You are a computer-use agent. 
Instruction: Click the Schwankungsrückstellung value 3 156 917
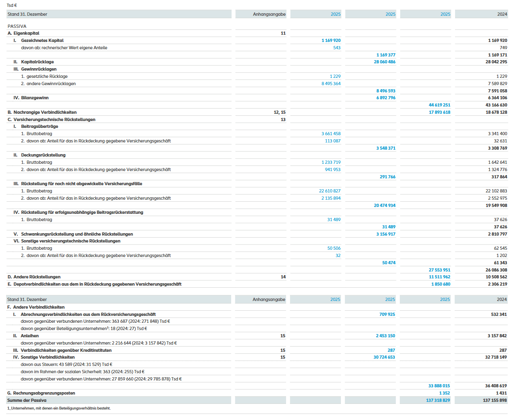click(386, 234)
